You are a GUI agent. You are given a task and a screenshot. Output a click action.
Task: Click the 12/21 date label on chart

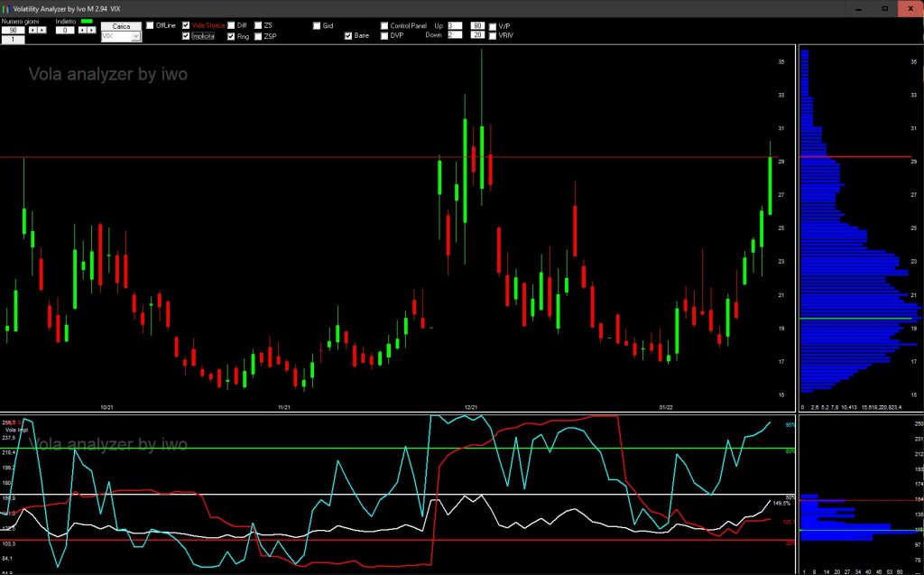[471, 407]
